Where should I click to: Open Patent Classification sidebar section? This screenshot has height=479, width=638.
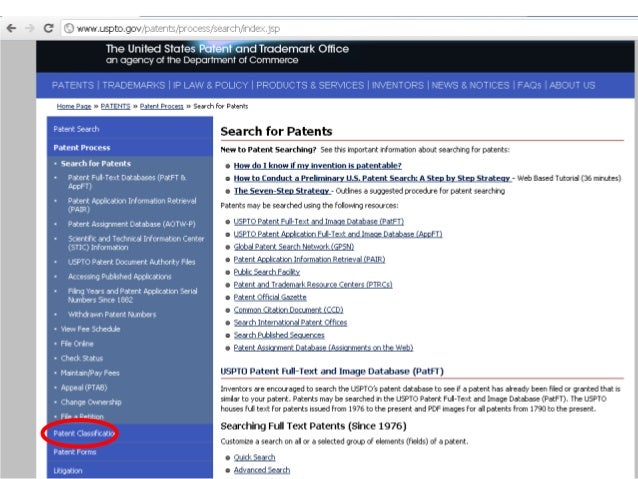pos(84,433)
